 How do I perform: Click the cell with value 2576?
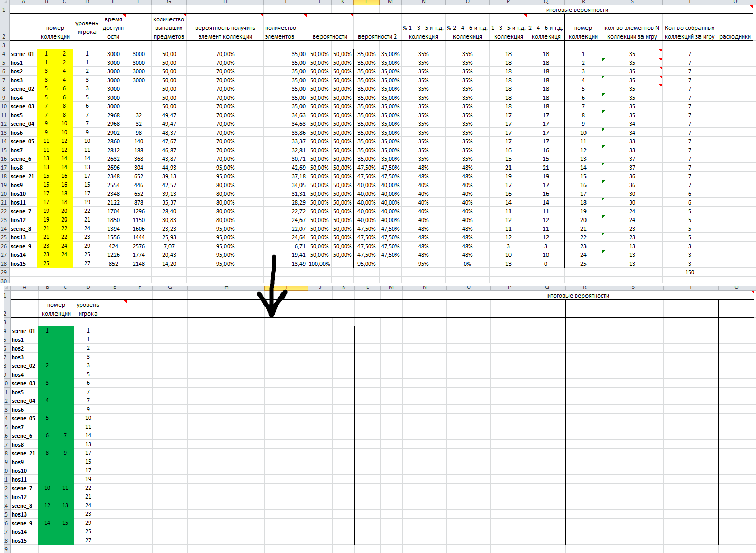click(139, 246)
